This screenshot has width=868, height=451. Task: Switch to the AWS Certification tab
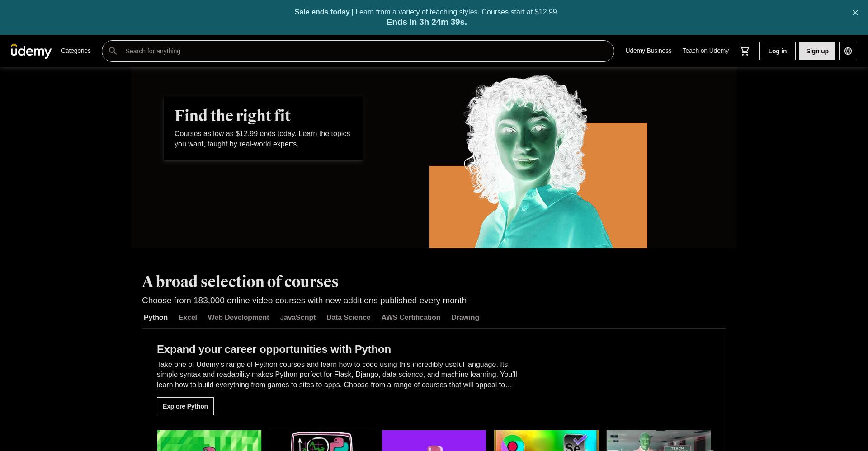[410, 317]
